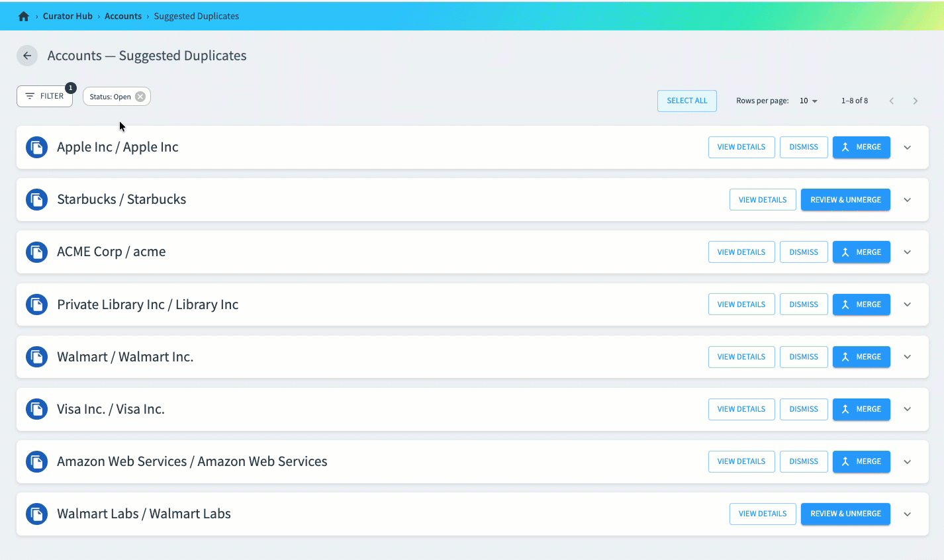The image size is (944, 560).
Task: Review & Unmerge Walmart Labs
Action: 845,514
